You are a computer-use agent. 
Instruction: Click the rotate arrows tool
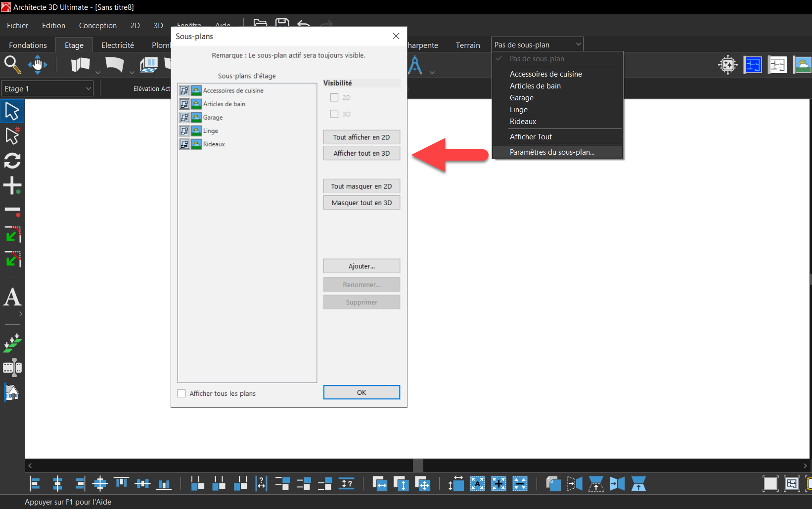tap(12, 161)
